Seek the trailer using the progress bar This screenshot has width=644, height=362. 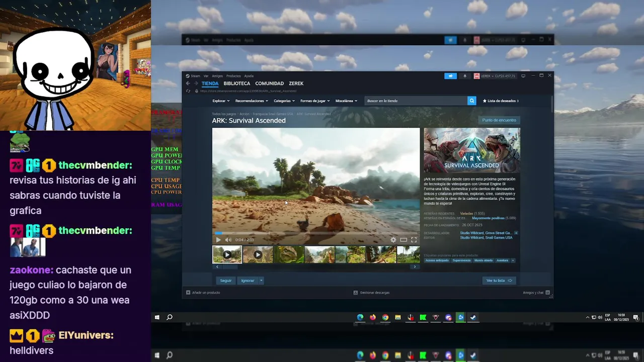[x=316, y=233]
